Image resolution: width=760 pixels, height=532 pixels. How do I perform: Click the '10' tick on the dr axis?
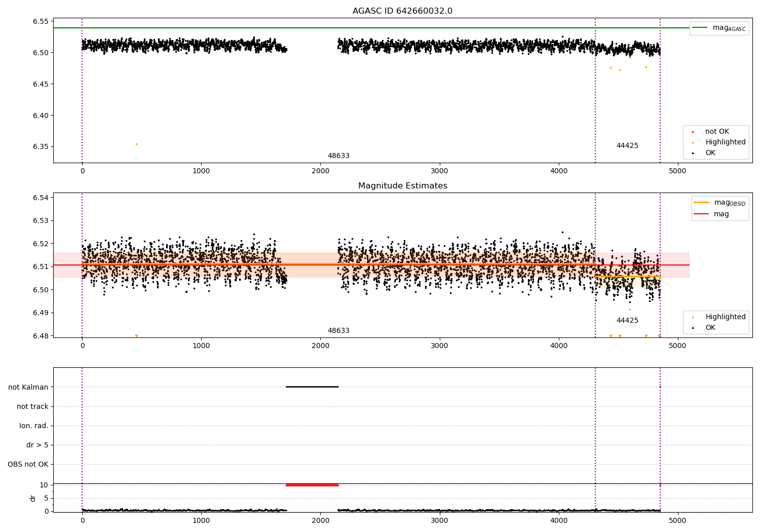44,485
